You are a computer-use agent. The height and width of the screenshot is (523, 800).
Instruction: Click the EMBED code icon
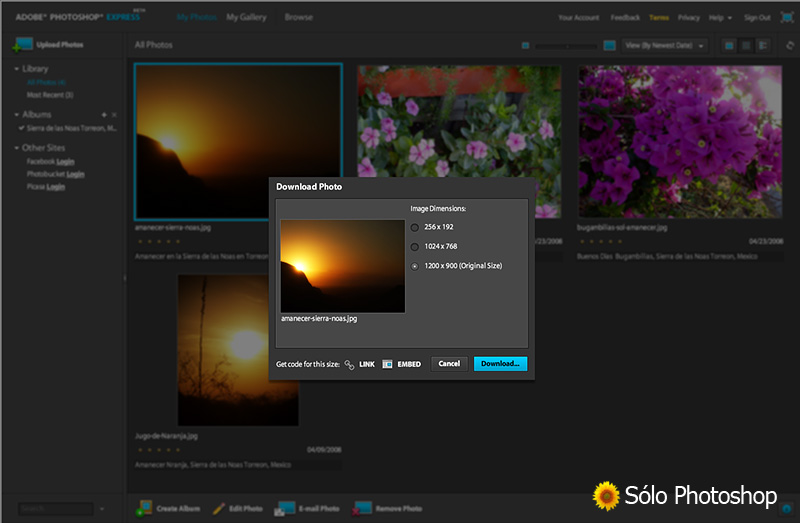(x=388, y=364)
